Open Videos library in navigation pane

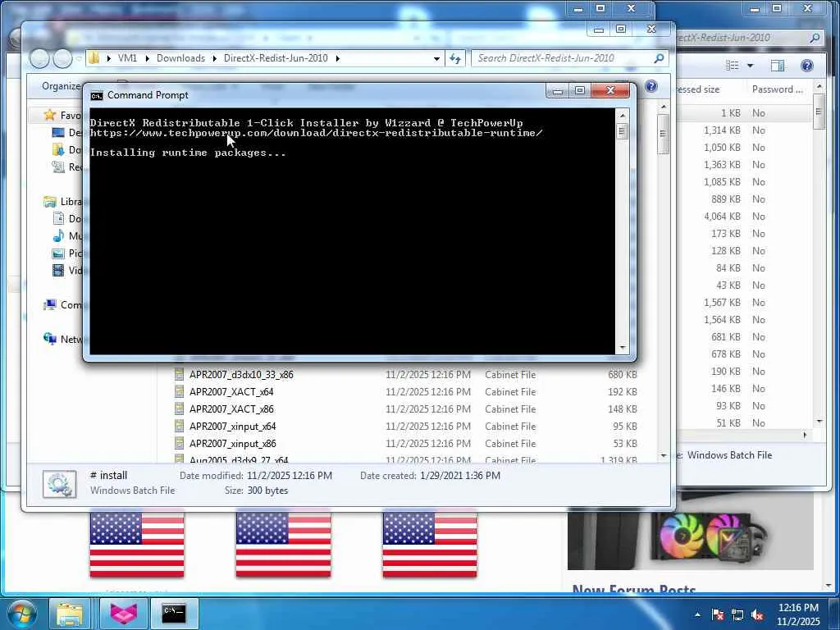click(x=67, y=270)
